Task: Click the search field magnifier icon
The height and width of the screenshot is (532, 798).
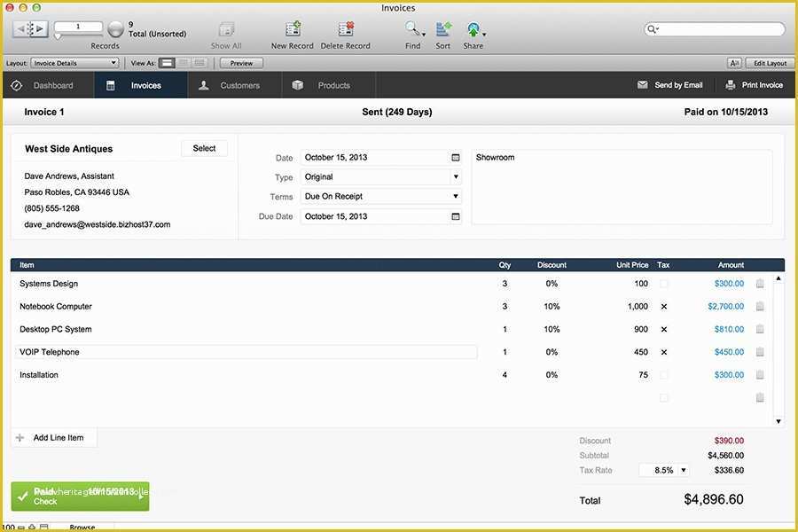Action: tap(652, 29)
